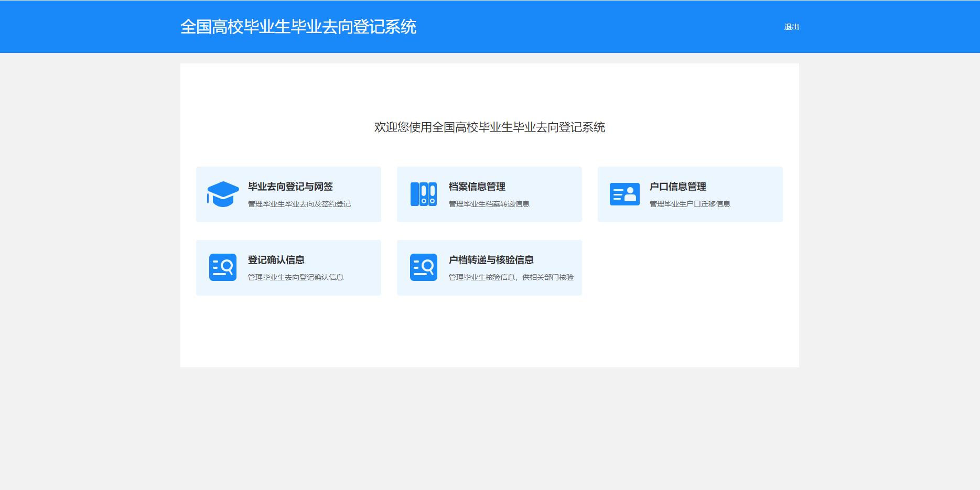
Task: Click description 管理毕业生核验信息，供相关部门核验
Action: coord(511,277)
